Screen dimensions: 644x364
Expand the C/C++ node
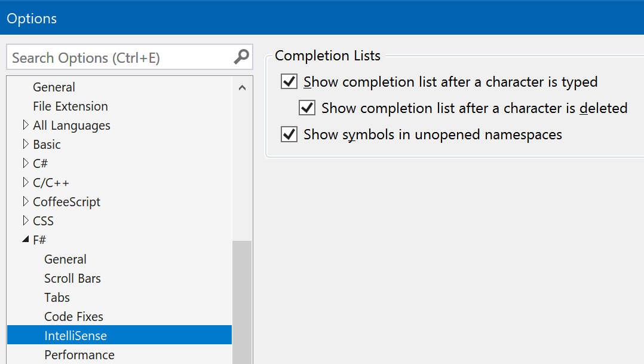click(x=26, y=182)
